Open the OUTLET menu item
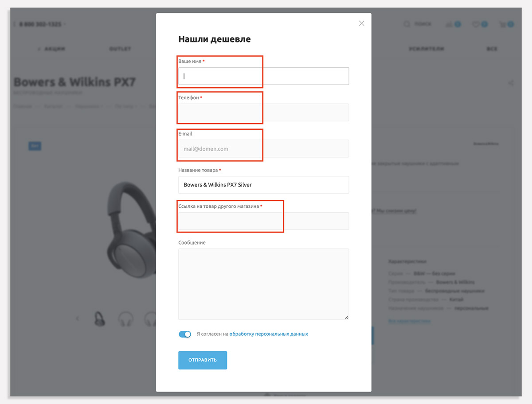This screenshot has height=404, width=532. click(120, 49)
